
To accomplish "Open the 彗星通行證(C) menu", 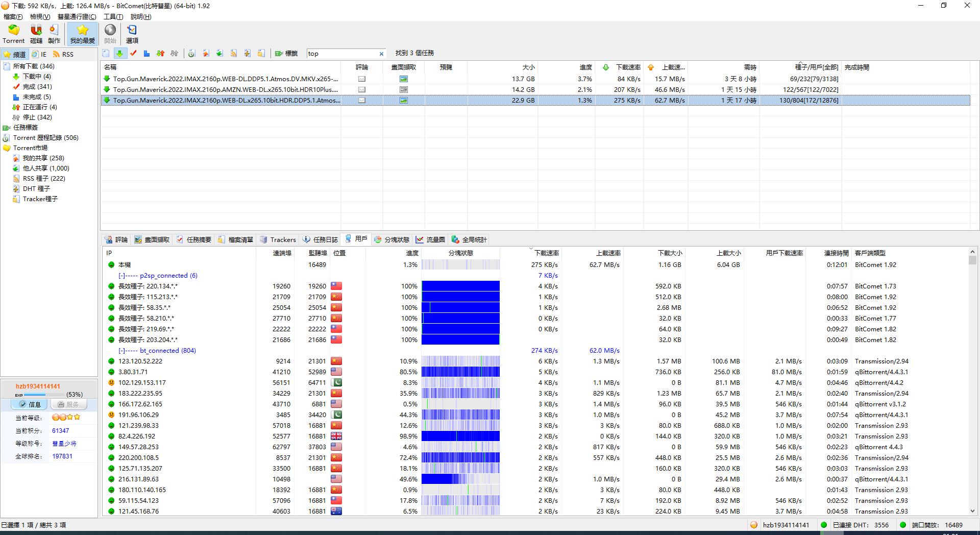I will point(77,17).
